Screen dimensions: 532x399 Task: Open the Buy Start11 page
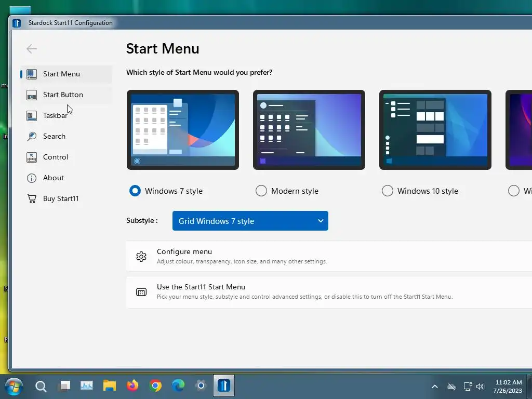(66, 198)
